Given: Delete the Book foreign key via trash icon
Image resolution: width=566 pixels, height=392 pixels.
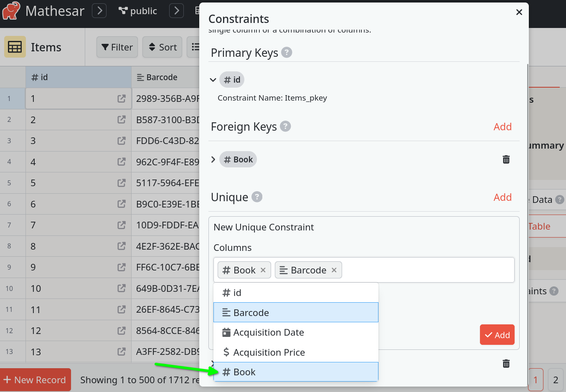Looking at the screenshot, I should pos(506,159).
